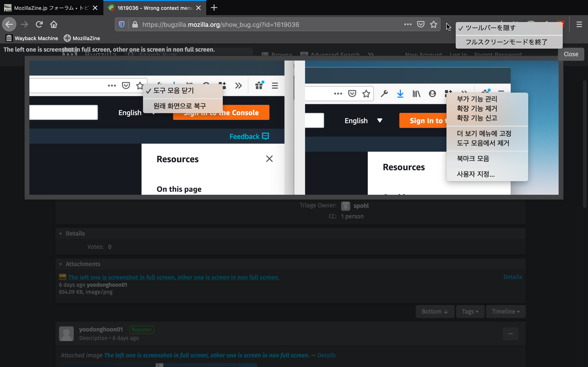Image resolution: width=588 pixels, height=367 pixels.
Task: Bookmark this page with the star icon
Action: (x=433, y=24)
